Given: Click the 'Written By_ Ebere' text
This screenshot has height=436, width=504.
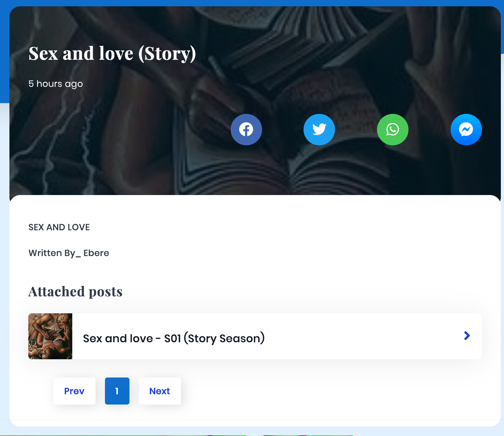Looking at the screenshot, I should click(x=69, y=253).
